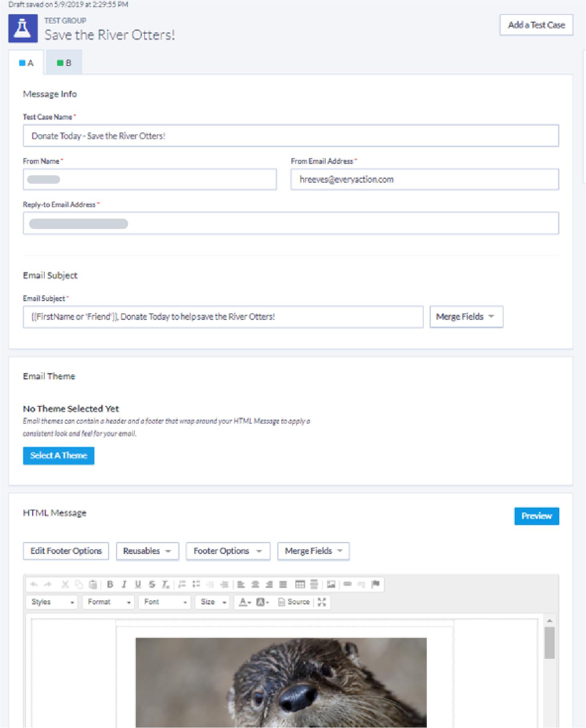Click the Add a Test Case button
This screenshot has height=728, width=586.
[536, 25]
